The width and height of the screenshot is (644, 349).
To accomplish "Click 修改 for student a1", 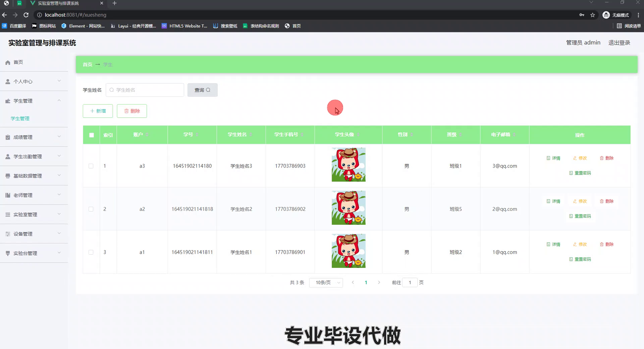I will pos(580,244).
